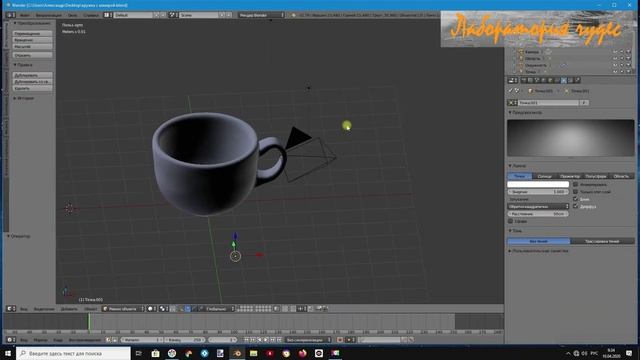This screenshot has width=640, height=360.
Task: Click the Удалить (Delete) button
Action: (x=33, y=88)
